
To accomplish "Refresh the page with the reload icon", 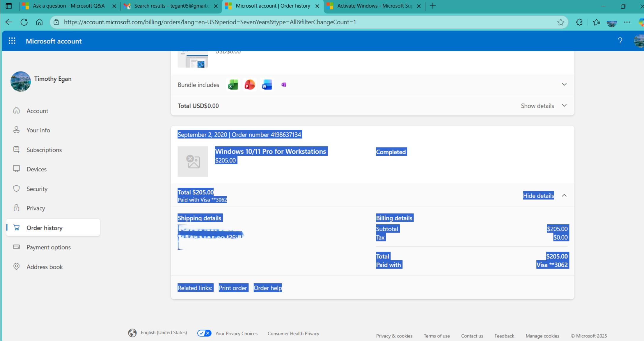I will click(24, 22).
